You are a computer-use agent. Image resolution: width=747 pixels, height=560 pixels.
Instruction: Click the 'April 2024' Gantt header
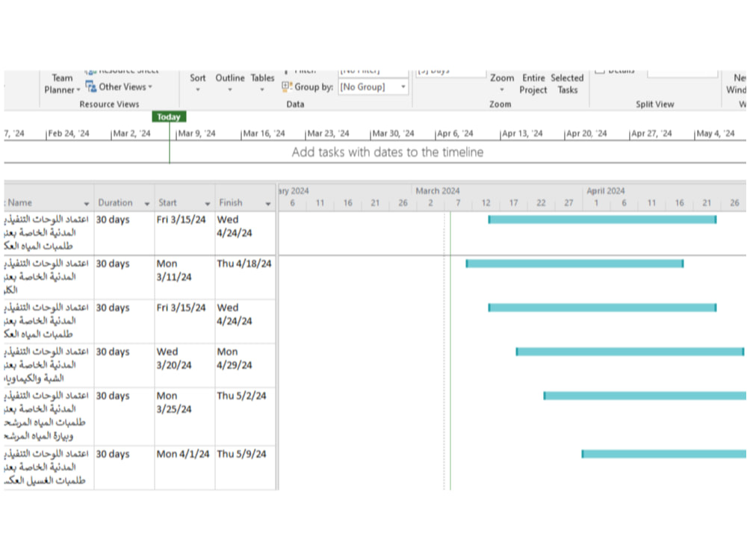(606, 191)
